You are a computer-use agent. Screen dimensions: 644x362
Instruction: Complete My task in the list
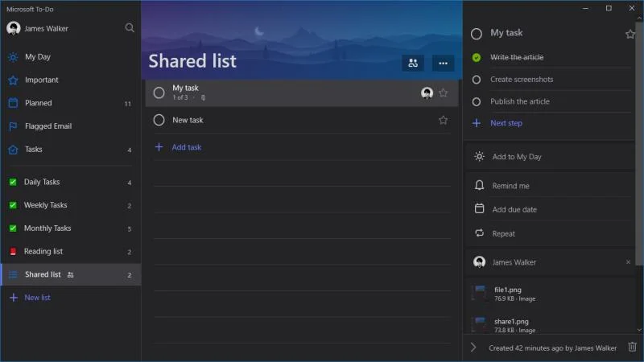[x=159, y=93]
